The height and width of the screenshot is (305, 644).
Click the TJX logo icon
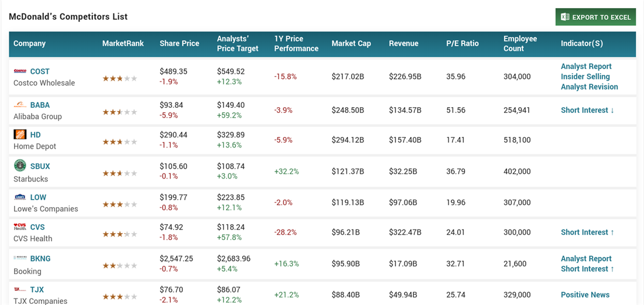20,290
